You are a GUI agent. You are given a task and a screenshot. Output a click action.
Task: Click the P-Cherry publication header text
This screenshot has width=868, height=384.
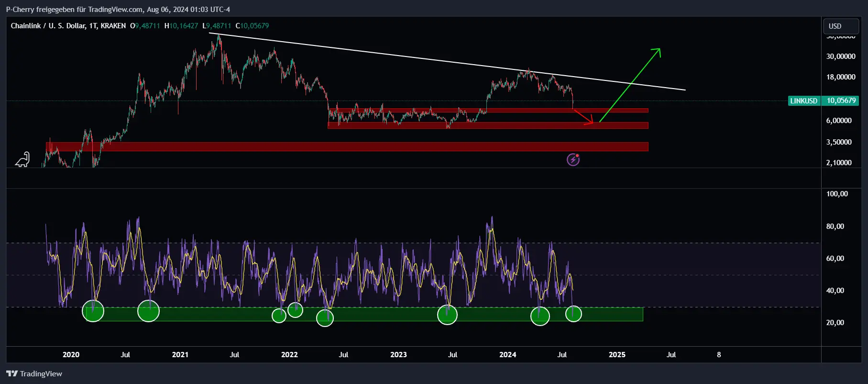click(x=118, y=10)
